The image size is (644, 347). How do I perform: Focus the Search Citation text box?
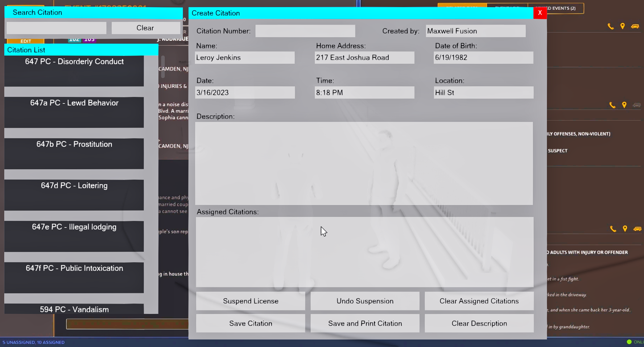coord(57,28)
